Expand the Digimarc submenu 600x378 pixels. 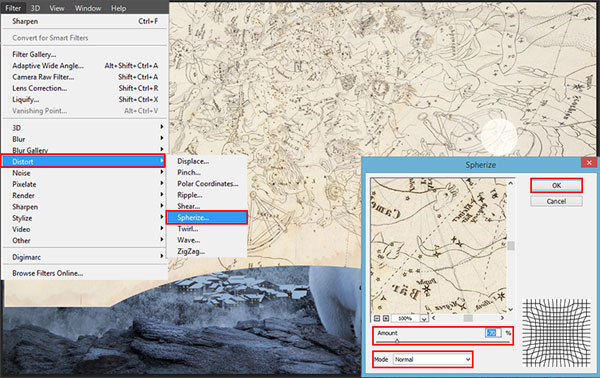click(x=85, y=257)
